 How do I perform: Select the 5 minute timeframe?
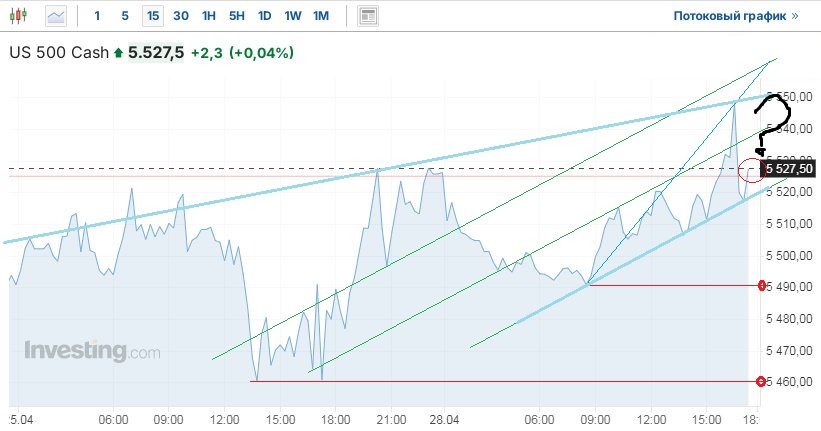[x=124, y=16]
